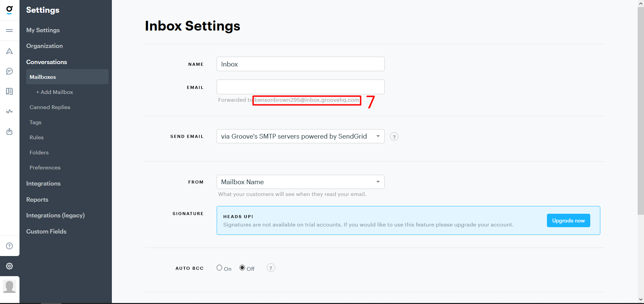Select Off radio for Auto BCC
Viewport: 644px width, 304px height.
242,268
